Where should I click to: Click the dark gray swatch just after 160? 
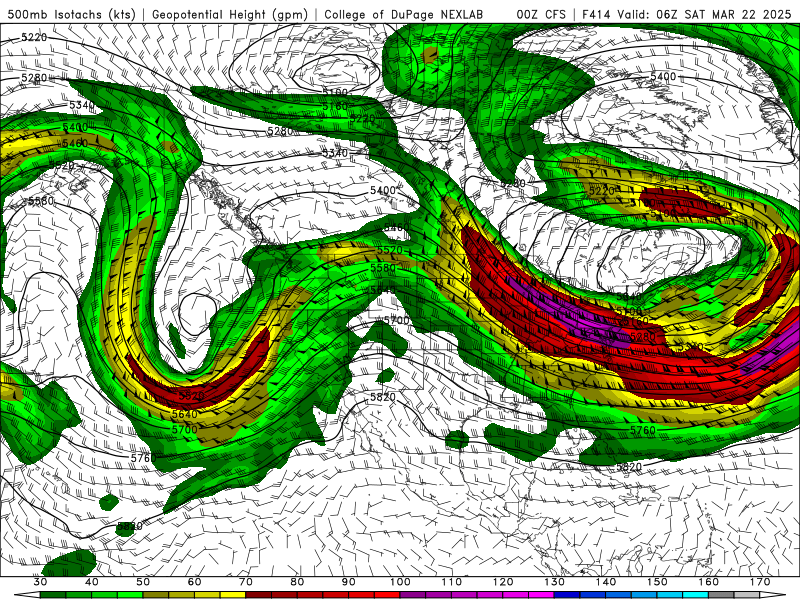(x=721, y=595)
